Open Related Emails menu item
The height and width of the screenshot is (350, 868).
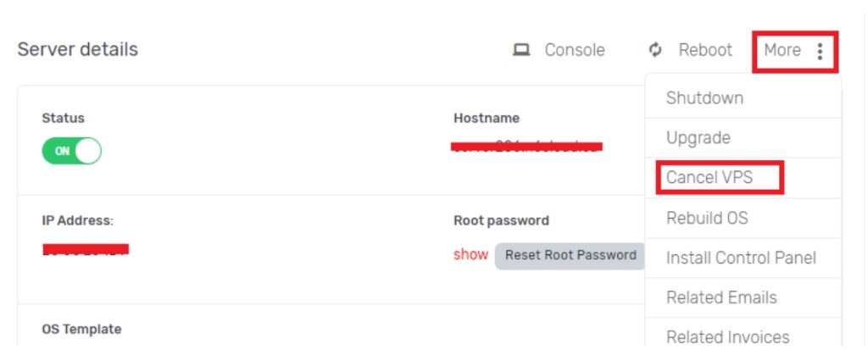(x=721, y=297)
